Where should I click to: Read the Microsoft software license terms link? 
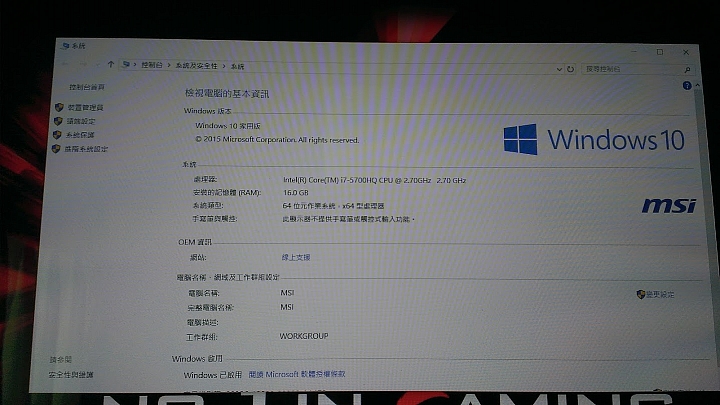[297, 374]
